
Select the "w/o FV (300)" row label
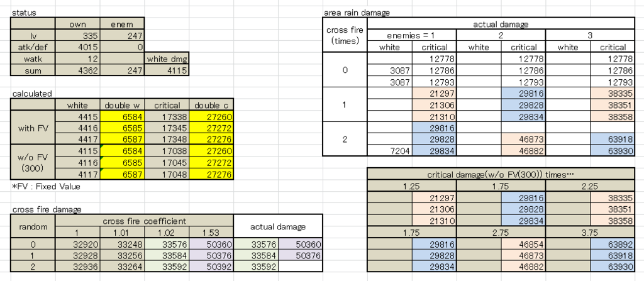(33, 163)
